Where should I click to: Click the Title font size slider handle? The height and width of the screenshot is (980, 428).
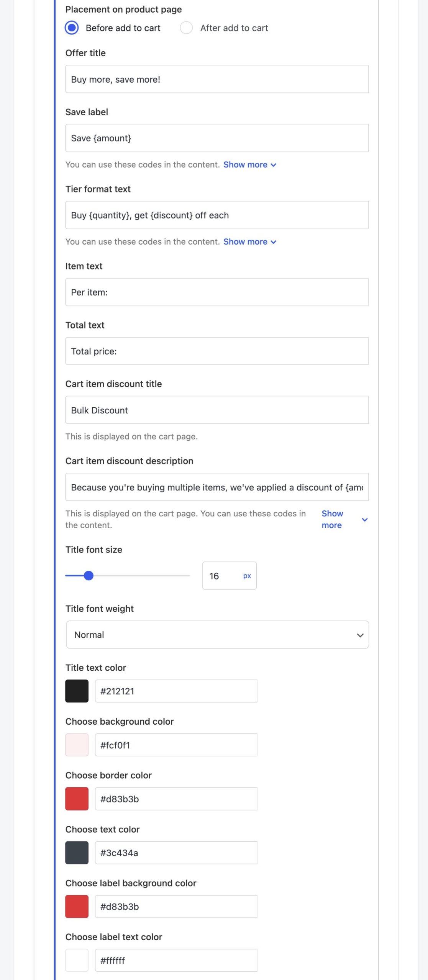(x=89, y=575)
